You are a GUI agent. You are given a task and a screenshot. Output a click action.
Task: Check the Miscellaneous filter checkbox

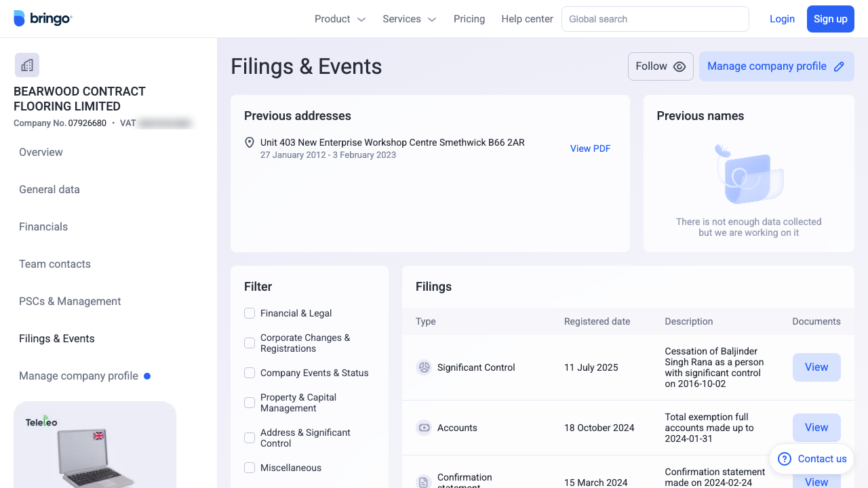[x=250, y=468]
